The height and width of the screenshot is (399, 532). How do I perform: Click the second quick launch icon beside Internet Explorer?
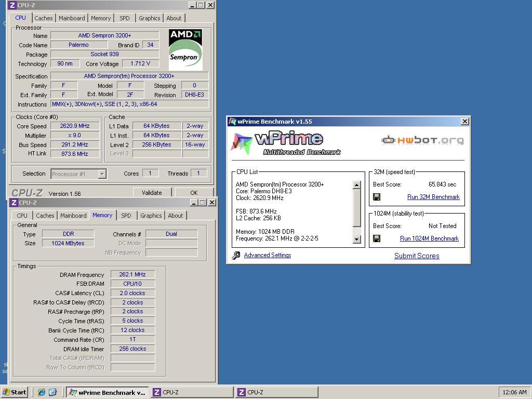[53, 392]
